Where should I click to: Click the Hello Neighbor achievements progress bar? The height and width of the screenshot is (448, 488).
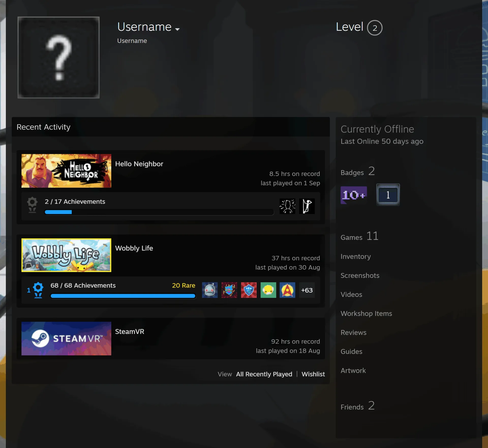pyautogui.click(x=159, y=212)
